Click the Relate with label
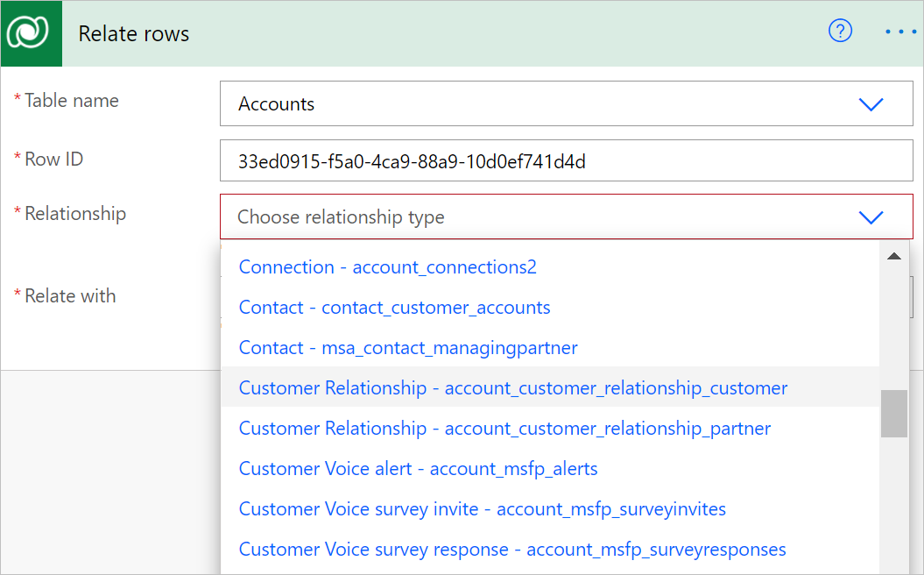Viewport: 924px width, 575px height. 70,295
